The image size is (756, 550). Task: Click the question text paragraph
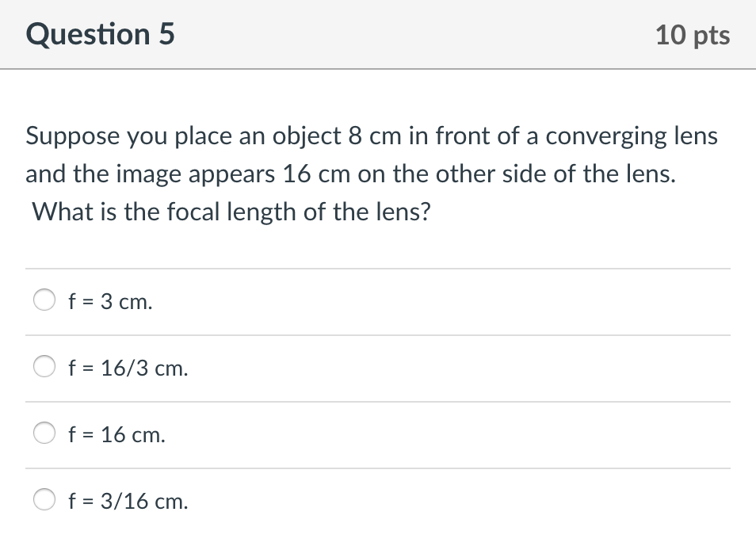(x=371, y=173)
